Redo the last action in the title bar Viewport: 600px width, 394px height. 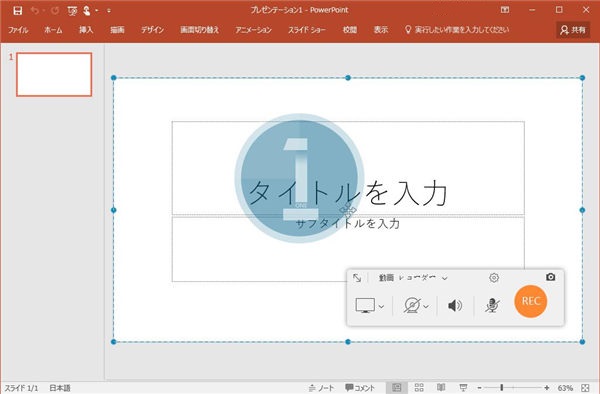point(55,10)
